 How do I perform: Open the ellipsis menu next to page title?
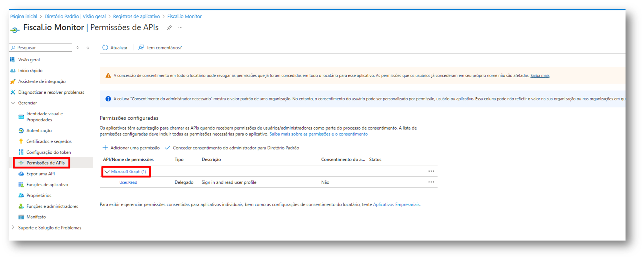pos(180,28)
